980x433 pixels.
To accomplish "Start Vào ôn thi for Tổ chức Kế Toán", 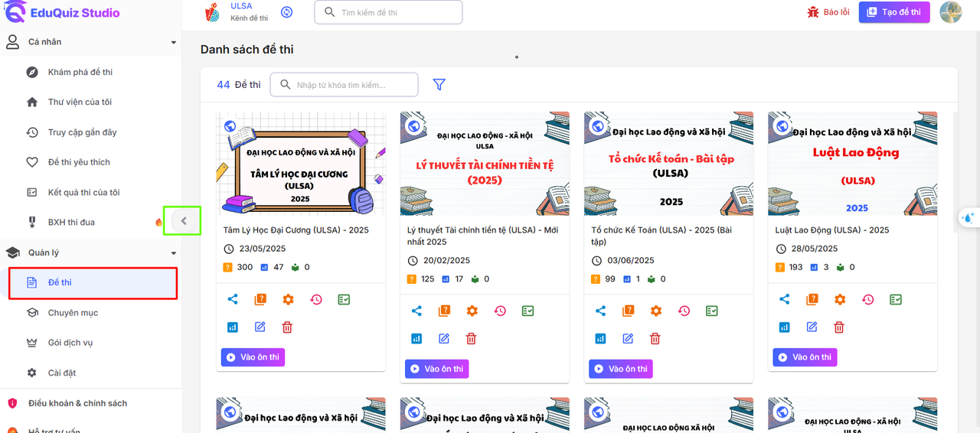I will 620,369.
